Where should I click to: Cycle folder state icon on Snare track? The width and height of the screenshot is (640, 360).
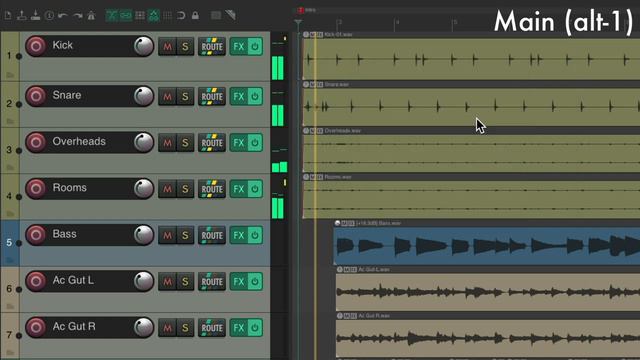coord(10,121)
